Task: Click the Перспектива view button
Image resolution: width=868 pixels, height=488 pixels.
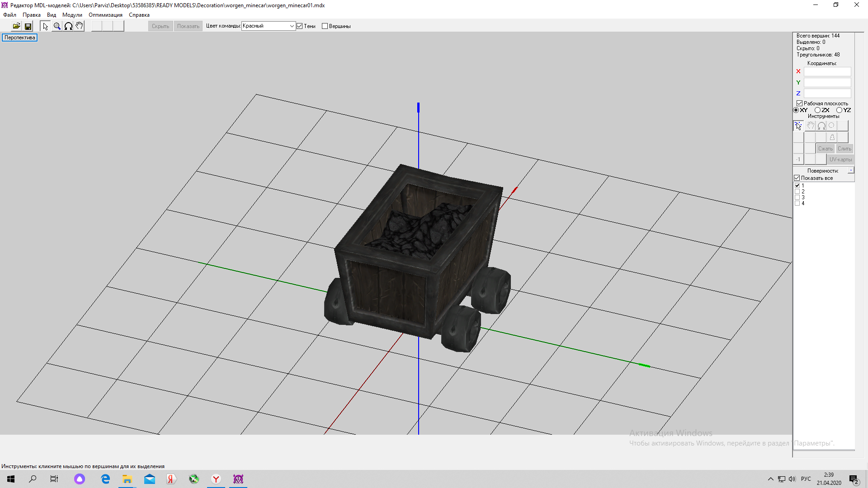Action: point(20,38)
